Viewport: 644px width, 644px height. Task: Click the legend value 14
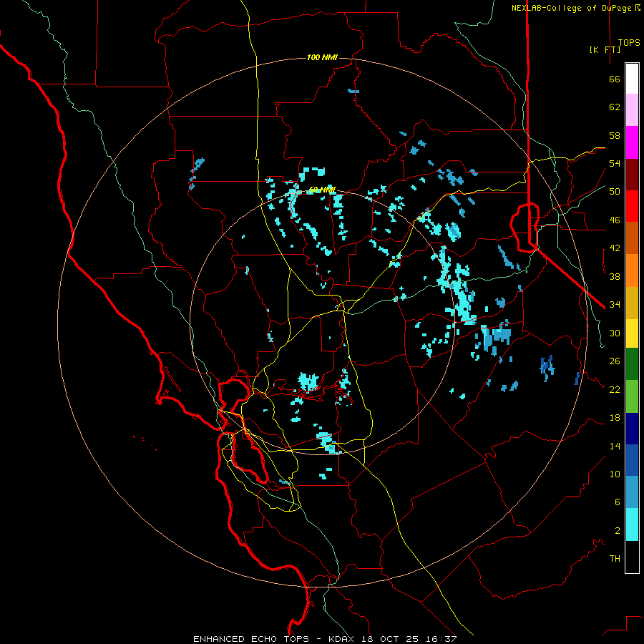[x=615, y=446]
